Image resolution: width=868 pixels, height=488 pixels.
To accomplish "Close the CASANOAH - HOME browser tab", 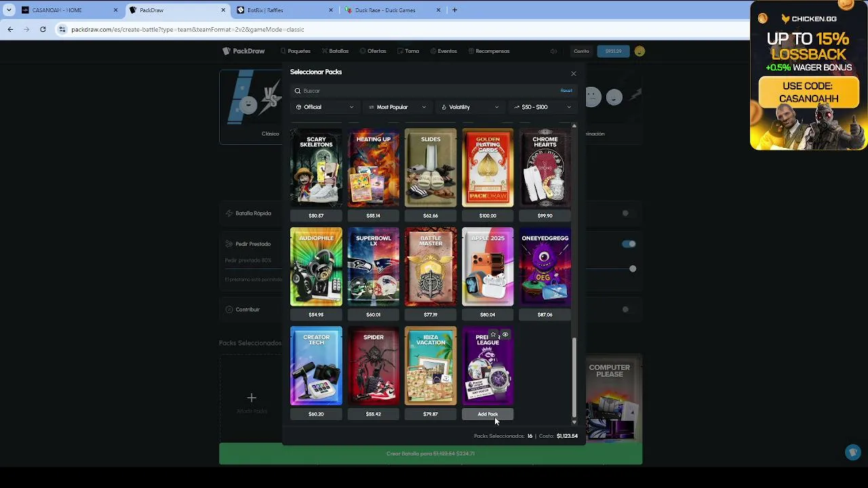I will pyautogui.click(x=115, y=10).
